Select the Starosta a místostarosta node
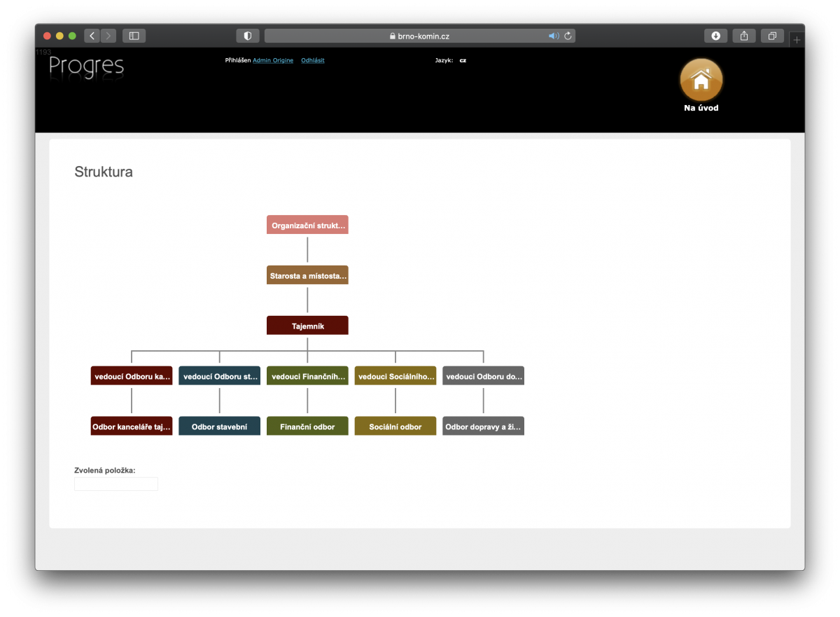Viewport: 840px width, 617px height. (x=307, y=275)
